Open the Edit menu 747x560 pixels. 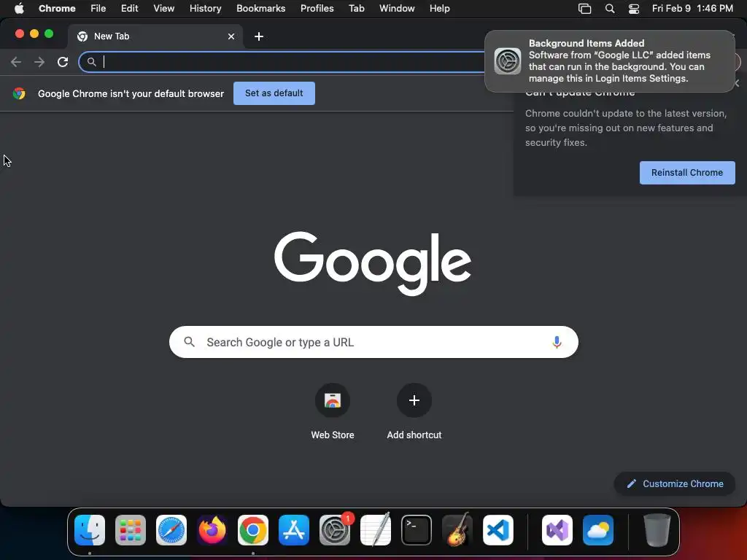(130, 9)
